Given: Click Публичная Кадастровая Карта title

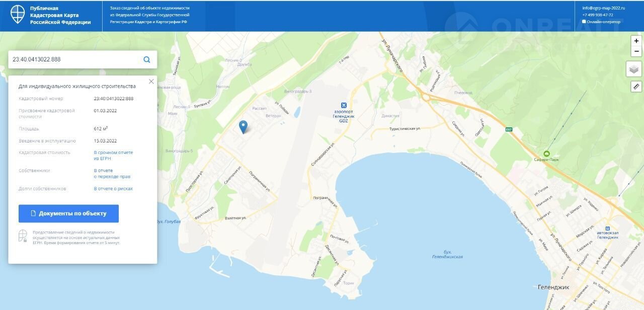Looking at the screenshot, I should tap(60, 15).
